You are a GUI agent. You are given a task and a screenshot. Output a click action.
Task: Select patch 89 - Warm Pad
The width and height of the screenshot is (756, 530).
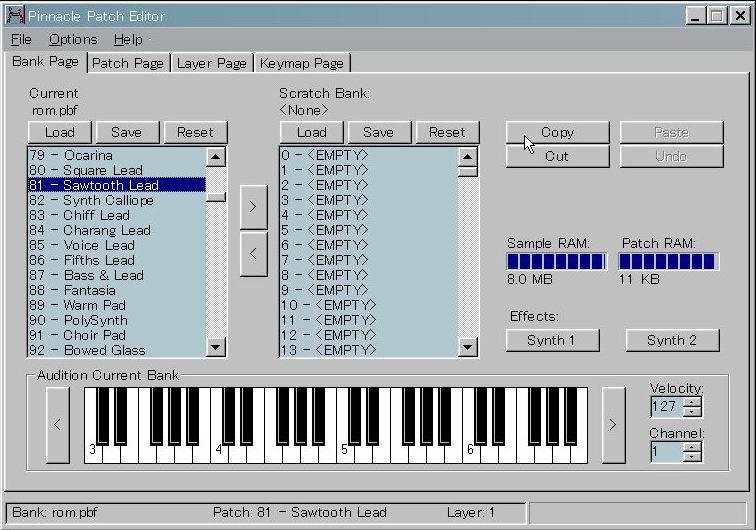coord(117,305)
